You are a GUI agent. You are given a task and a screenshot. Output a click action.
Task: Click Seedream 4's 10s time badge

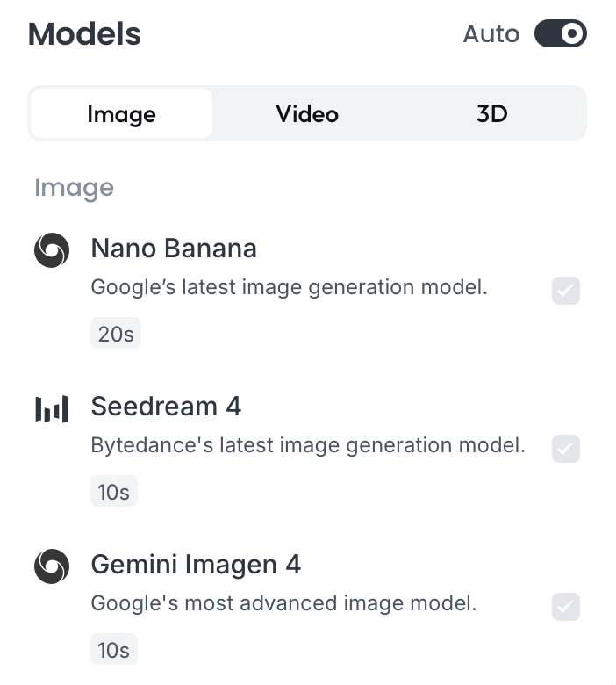click(114, 492)
